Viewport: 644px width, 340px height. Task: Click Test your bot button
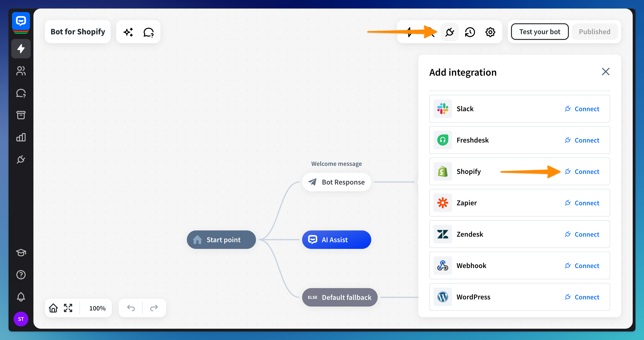540,32
